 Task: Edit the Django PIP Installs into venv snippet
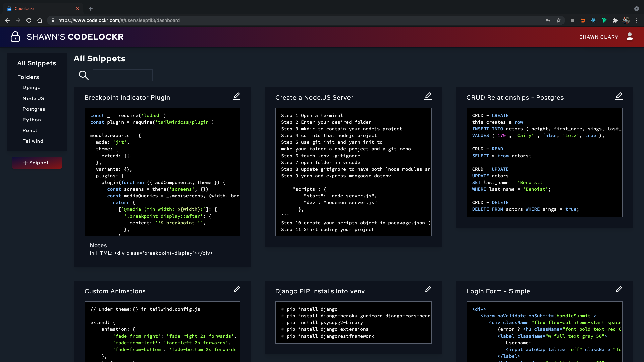point(428,290)
